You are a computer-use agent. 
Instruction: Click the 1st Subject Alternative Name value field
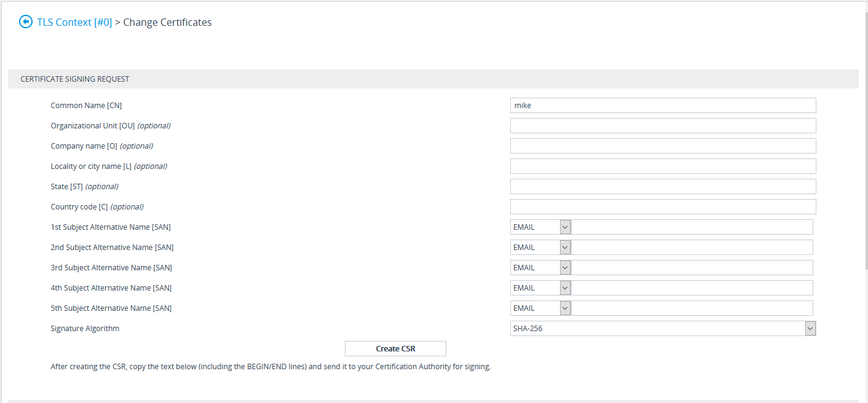pyautogui.click(x=692, y=227)
